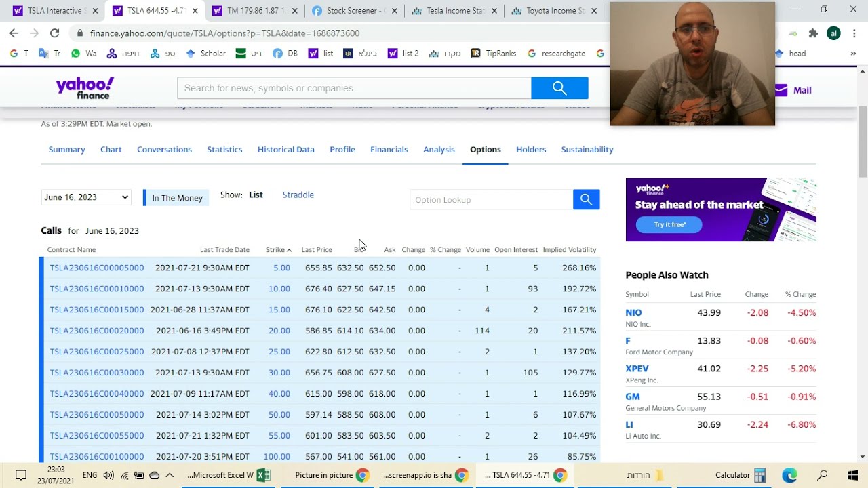The width and height of the screenshot is (868, 488).
Task: Open the Sustainability tab
Action: click(587, 150)
